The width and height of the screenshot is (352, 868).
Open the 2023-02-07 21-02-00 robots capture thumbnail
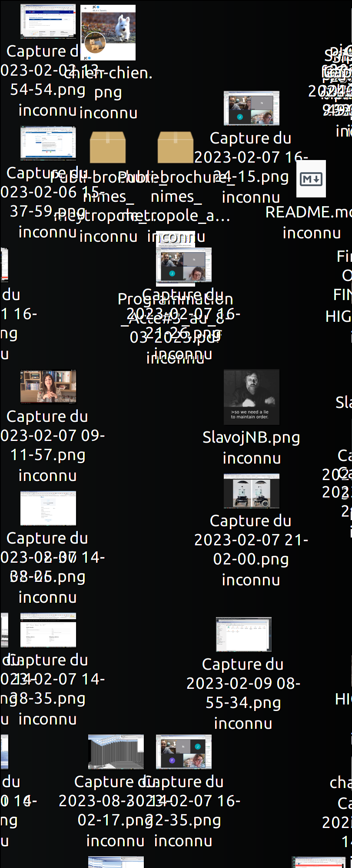click(251, 491)
